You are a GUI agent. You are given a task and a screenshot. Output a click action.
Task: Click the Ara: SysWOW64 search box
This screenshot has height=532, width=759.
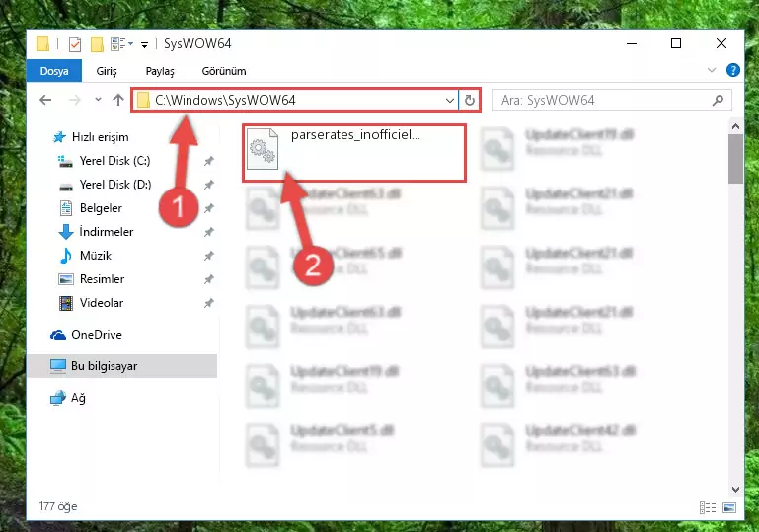(x=611, y=101)
